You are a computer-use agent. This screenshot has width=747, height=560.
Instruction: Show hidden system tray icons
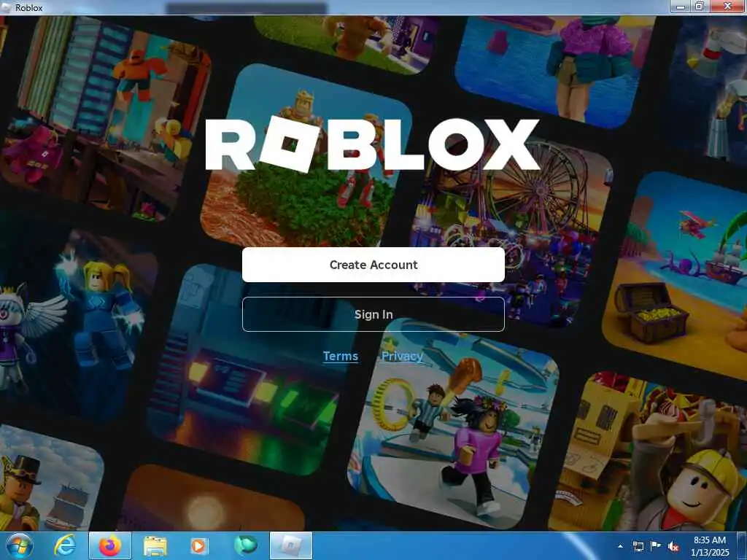[x=620, y=546]
